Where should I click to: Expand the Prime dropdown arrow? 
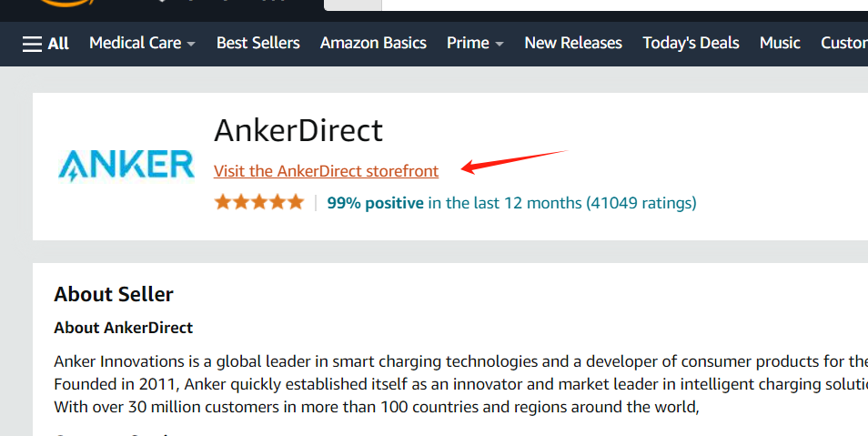(499, 44)
